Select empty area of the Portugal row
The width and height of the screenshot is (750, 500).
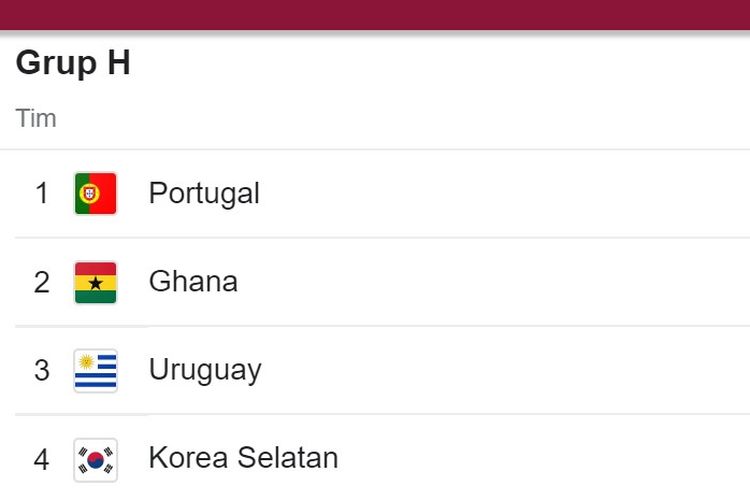pyautogui.click(x=502, y=193)
